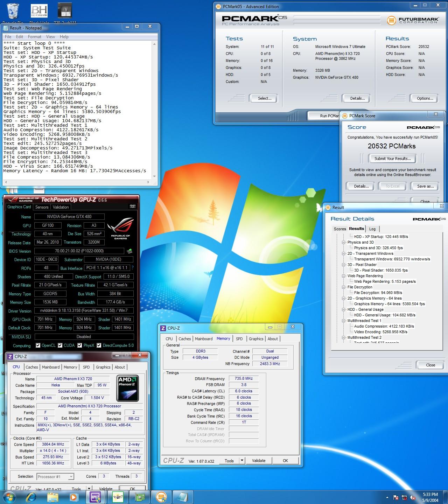This screenshot has height=504, width=448.
Task: Click the AMD Phenom II logo in CPU-Z
Action: coord(127,388)
